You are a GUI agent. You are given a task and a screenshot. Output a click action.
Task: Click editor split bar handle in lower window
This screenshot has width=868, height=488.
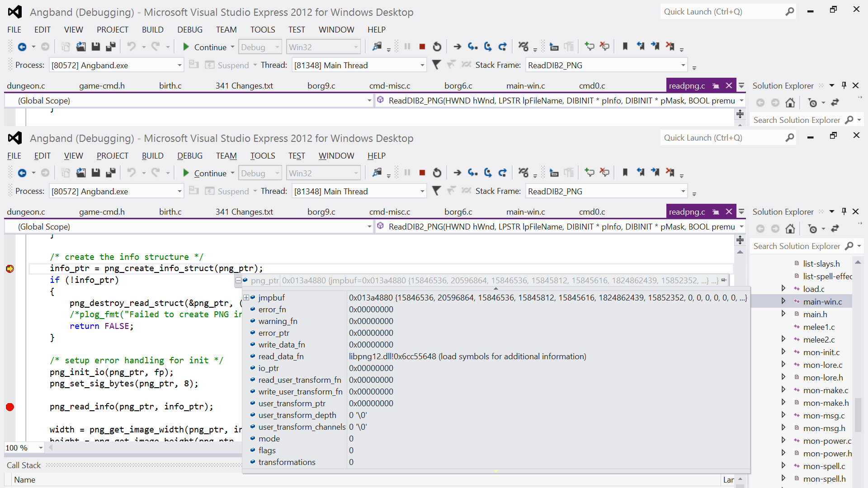tap(740, 240)
